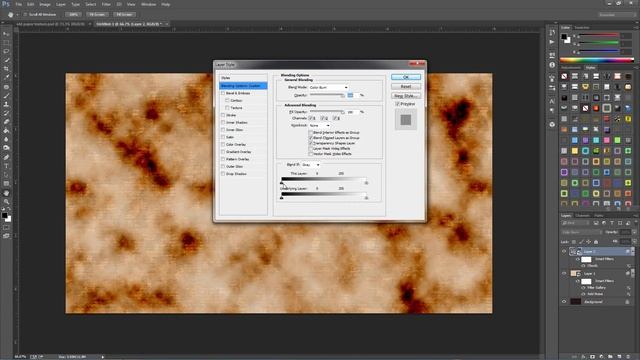640x360 pixels.
Task: Open Layers panel Opacity arrow
Action: [x=634, y=232]
